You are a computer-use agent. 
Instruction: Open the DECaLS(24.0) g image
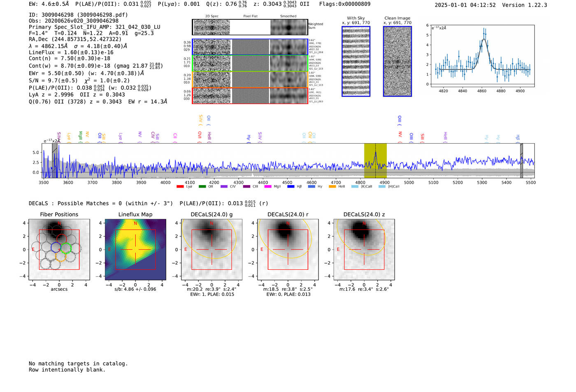tap(211, 249)
